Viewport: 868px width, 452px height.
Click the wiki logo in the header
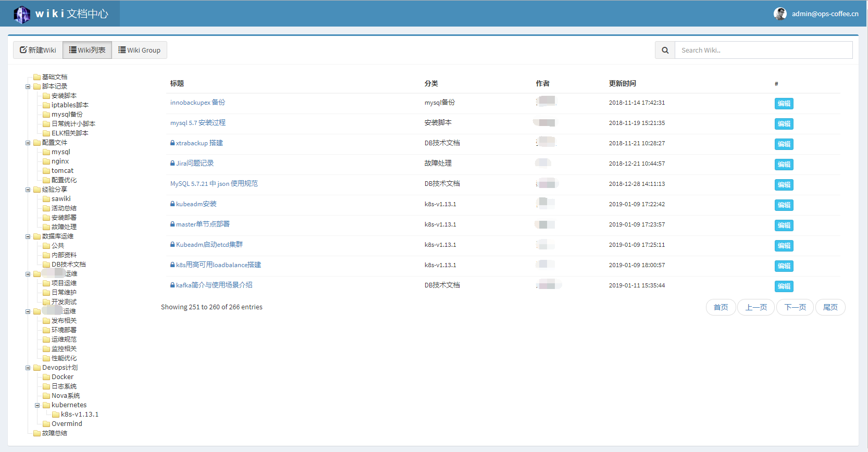[x=22, y=14]
